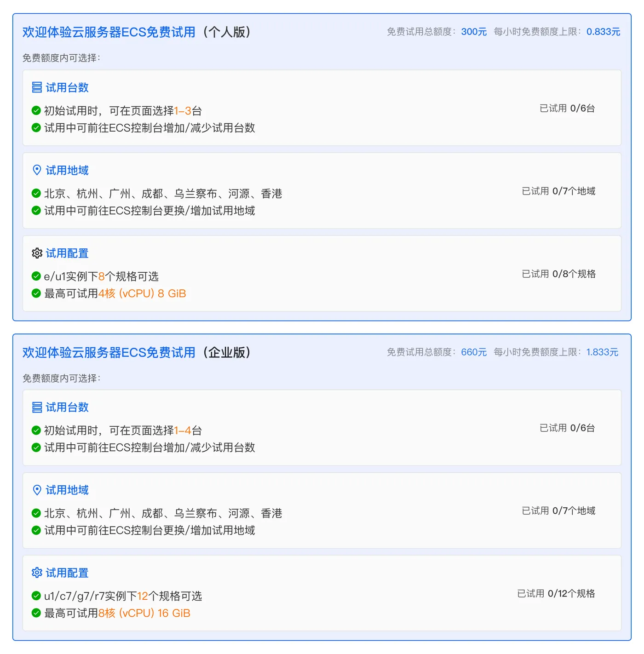Click the green checkmark next to 初始试用时 in 个人版

point(36,110)
